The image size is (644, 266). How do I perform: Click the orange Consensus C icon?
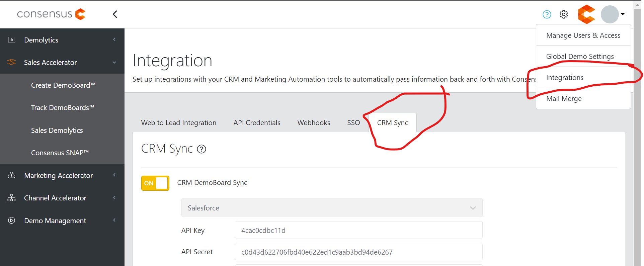586,14
